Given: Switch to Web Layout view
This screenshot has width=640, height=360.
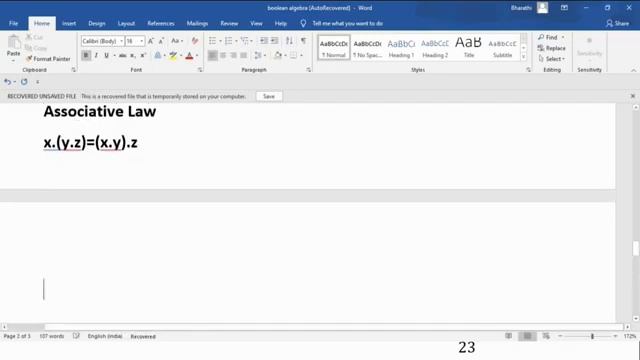Looking at the screenshot, I should (x=546, y=336).
